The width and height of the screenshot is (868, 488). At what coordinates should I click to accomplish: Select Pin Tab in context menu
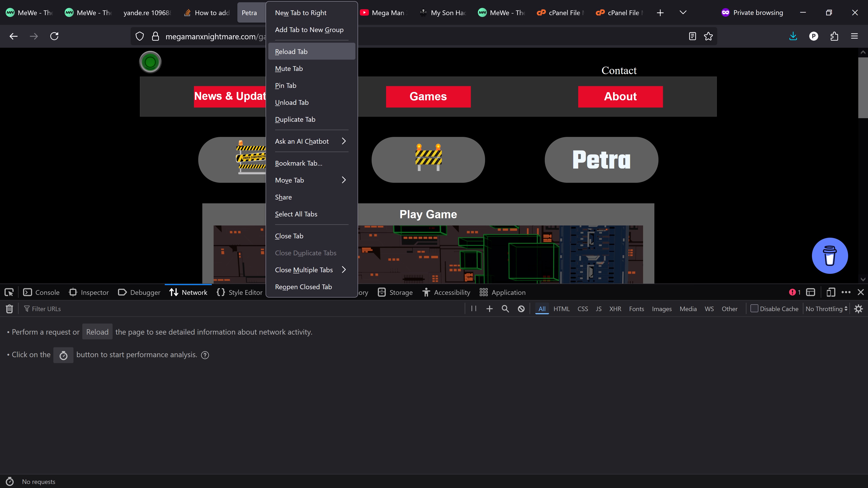click(x=311, y=86)
